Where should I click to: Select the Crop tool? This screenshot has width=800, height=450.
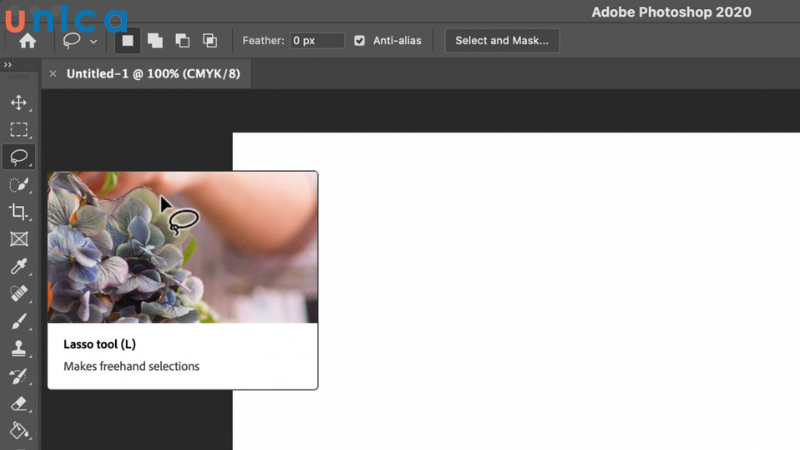coord(19,212)
